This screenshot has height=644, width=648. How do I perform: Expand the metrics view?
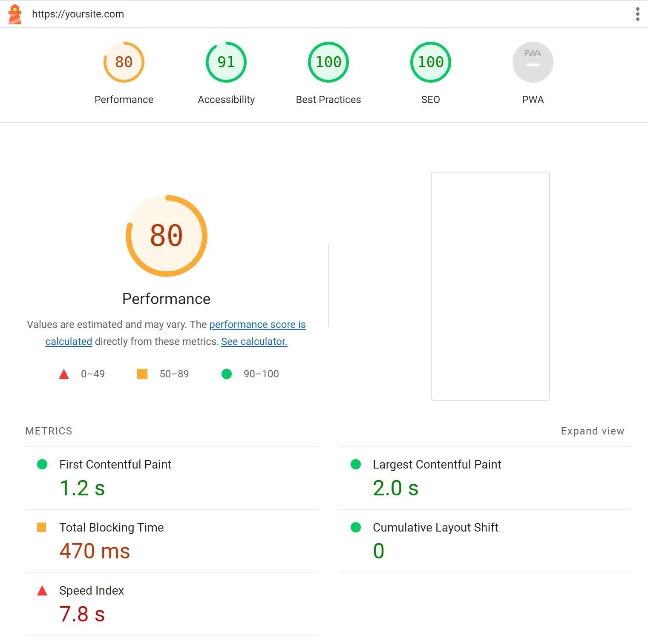click(592, 431)
